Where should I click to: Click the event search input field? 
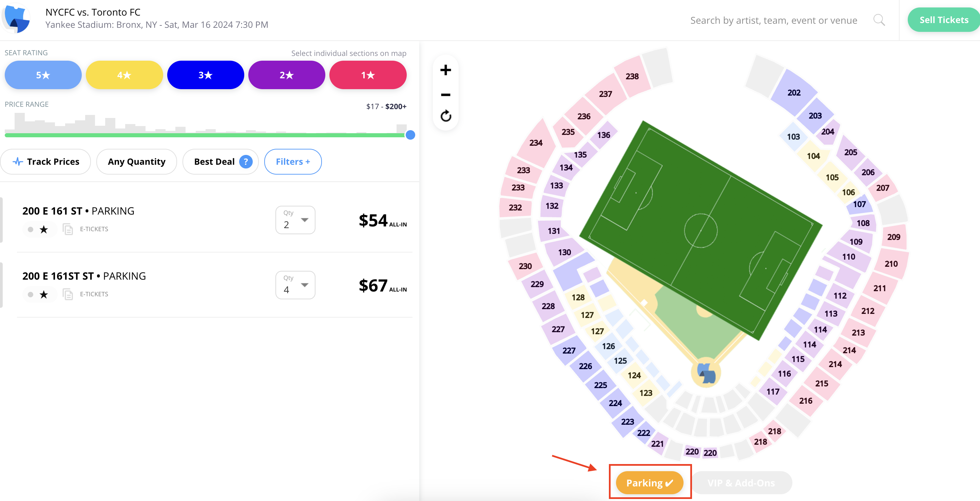tap(773, 20)
